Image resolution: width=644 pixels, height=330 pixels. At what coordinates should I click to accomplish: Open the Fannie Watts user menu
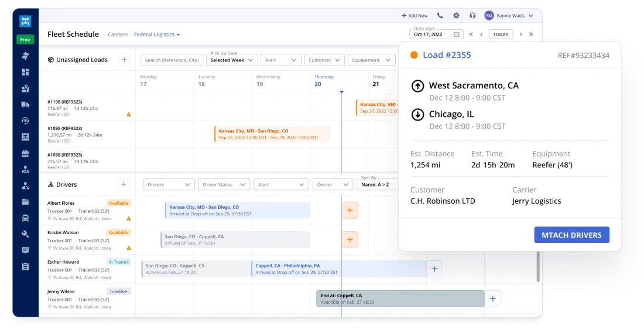[x=509, y=16]
